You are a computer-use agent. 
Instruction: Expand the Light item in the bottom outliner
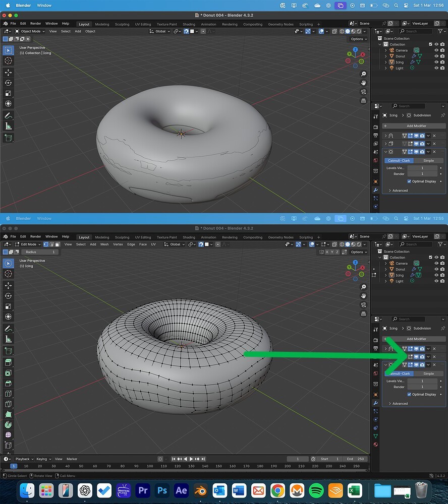point(385,281)
